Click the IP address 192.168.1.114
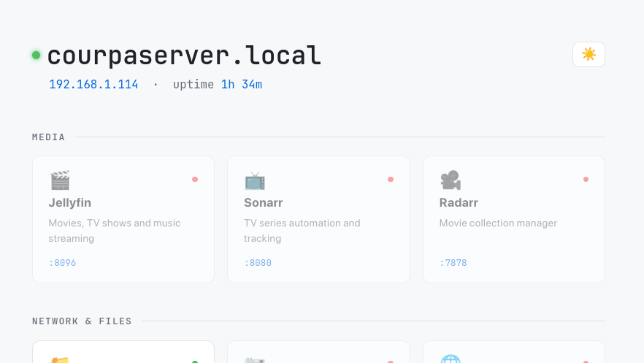 (93, 85)
